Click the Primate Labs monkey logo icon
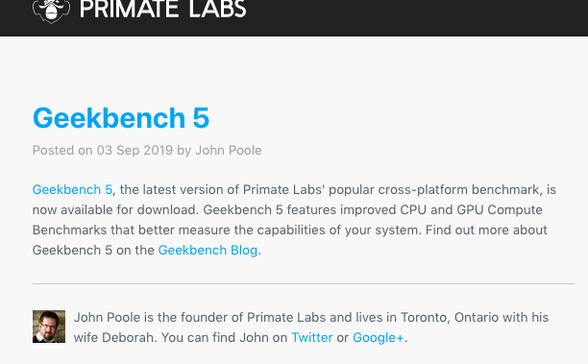588x364 pixels. (51, 11)
